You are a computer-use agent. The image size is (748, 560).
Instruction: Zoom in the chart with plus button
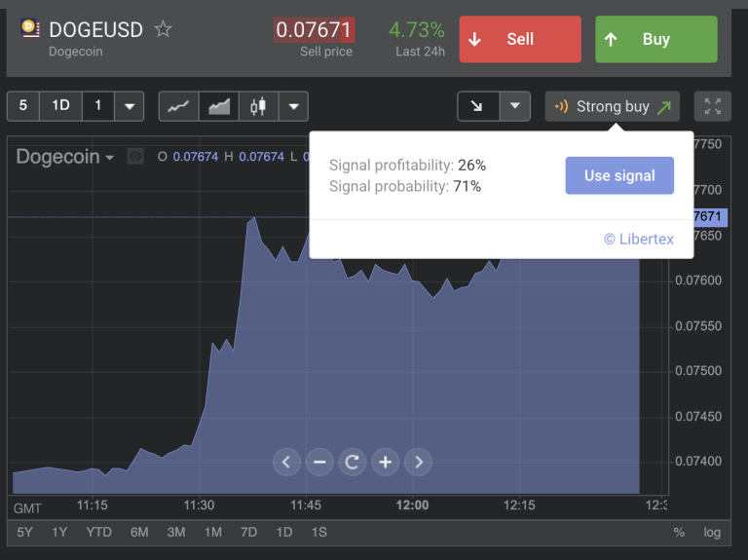pos(385,462)
